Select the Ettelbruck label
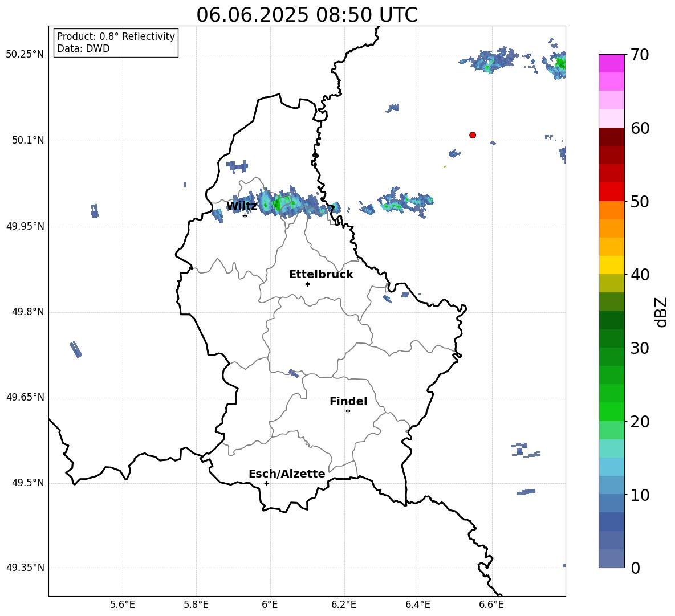This screenshot has height=616, width=675. click(x=321, y=275)
